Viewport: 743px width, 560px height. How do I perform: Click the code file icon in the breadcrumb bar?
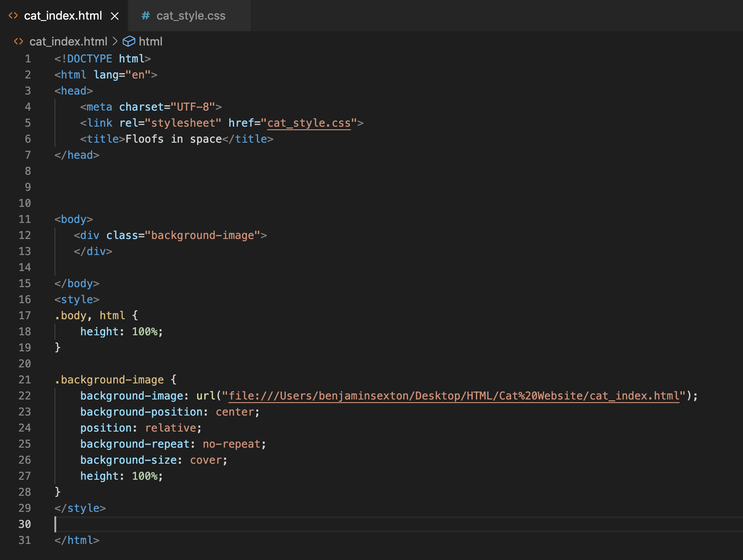click(19, 41)
